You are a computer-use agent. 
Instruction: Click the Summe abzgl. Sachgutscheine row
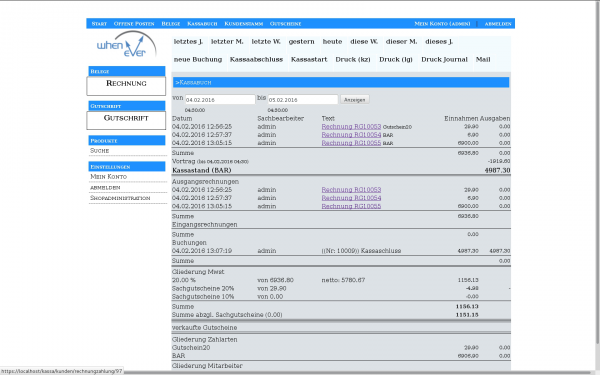[x=341, y=315]
